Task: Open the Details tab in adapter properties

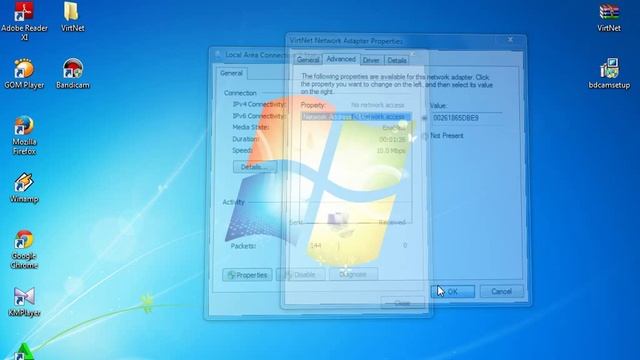Action: [397, 60]
